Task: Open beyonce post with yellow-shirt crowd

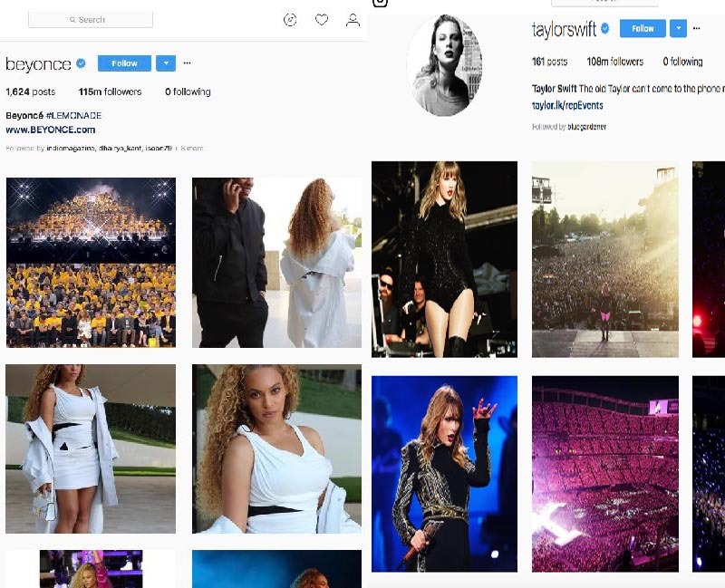Action: click(92, 263)
